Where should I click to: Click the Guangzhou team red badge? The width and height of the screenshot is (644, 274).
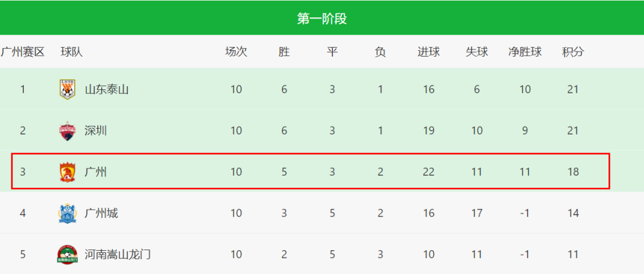67,172
